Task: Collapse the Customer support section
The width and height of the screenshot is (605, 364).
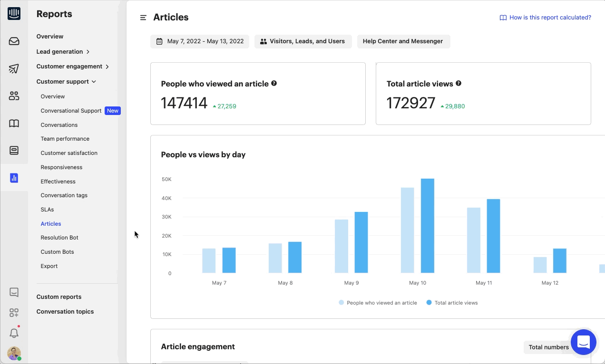Action: [67, 82]
